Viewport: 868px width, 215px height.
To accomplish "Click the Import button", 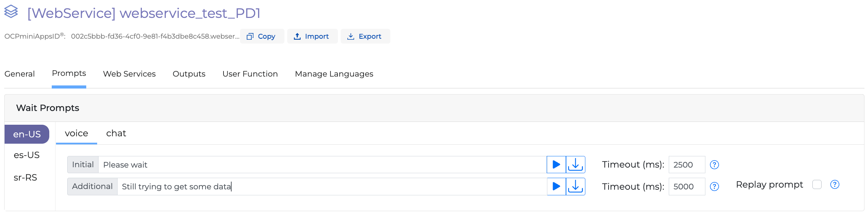I will [x=312, y=36].
